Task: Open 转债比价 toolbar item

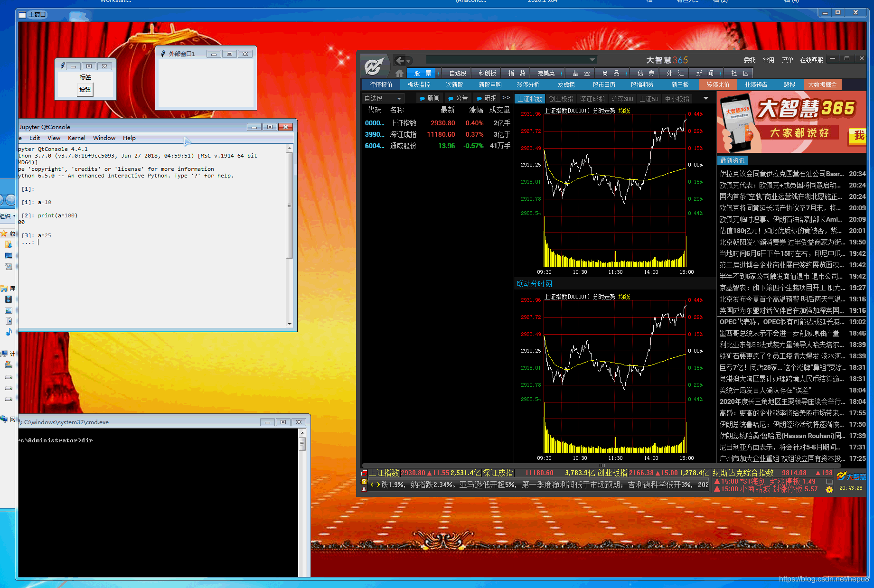Action: [x=718, y=84]
